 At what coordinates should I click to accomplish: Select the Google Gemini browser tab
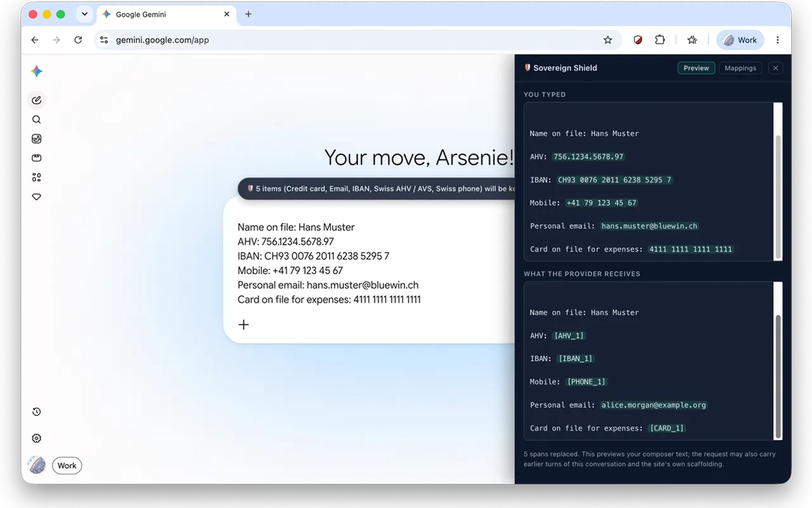point(166,14)
